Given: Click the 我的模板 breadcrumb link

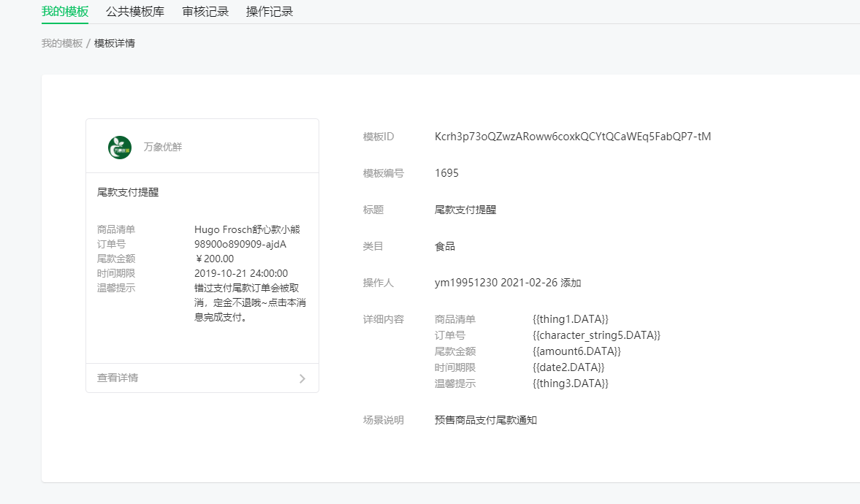Looking at the screenshot, I should click(x=62, y=43).
